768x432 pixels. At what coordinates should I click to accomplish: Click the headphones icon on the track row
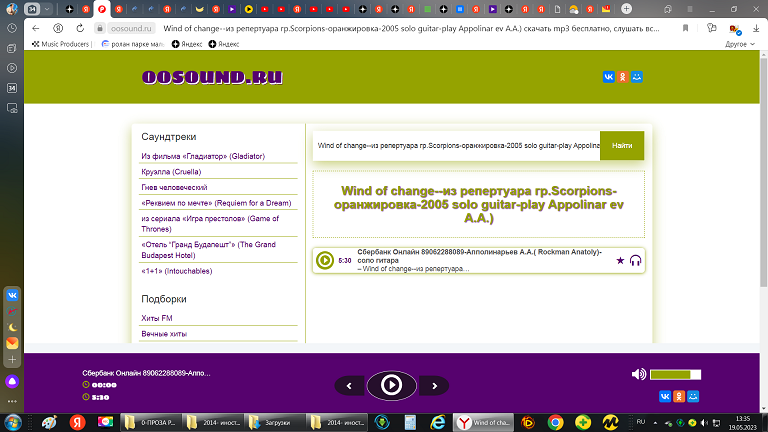coord(635,261)
